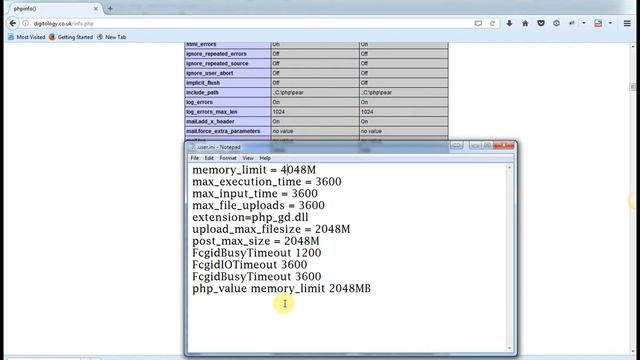Go to the browser Home page icon
Viewport: 640px width, 360px height.
pos(525,24)
